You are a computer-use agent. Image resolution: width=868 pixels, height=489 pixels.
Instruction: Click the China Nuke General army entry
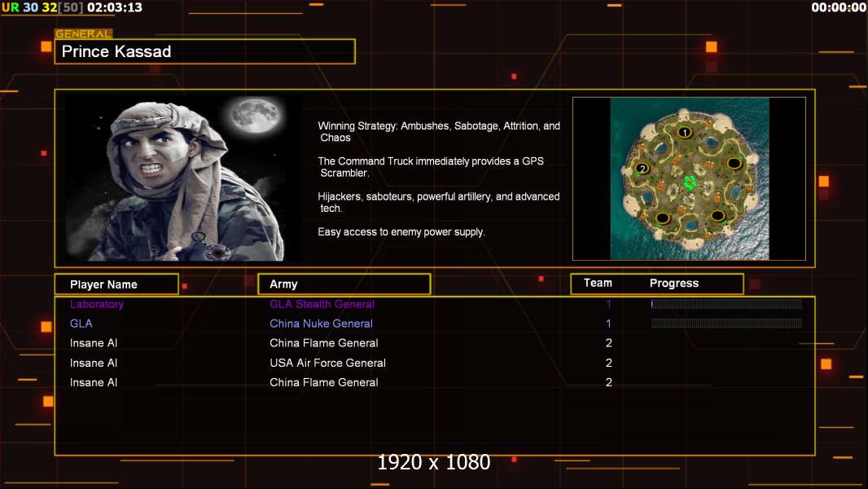coord(321,324)
